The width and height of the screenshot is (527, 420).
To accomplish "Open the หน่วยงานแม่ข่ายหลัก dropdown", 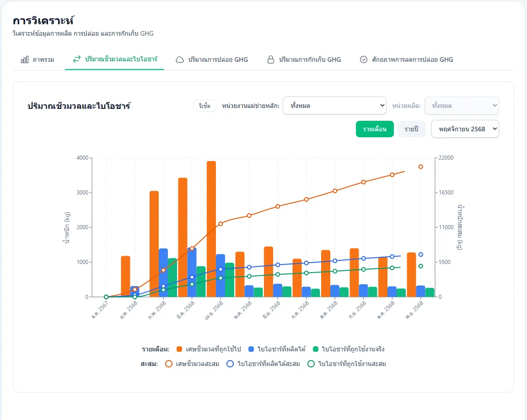I will pos(334,106).
